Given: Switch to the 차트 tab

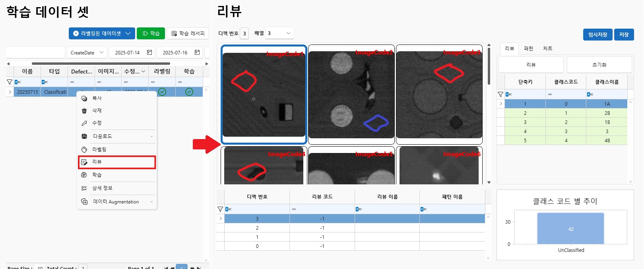Looking at the screenshot, I should pyautogui.click(x=547, y=48).
